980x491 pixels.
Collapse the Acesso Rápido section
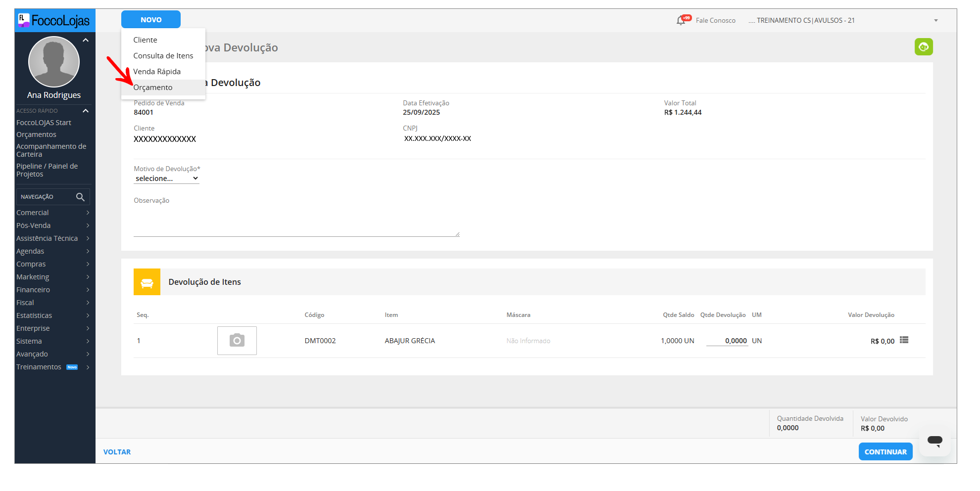(x=86, y=111)
